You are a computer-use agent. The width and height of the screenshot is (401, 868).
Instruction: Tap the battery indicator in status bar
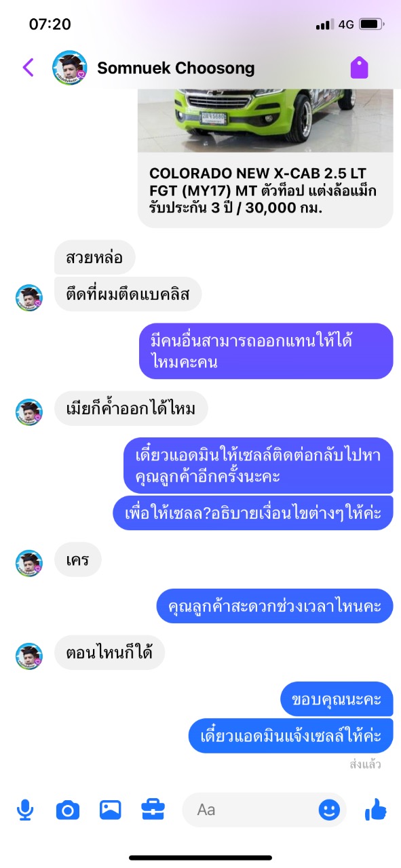tap(372, 24)
